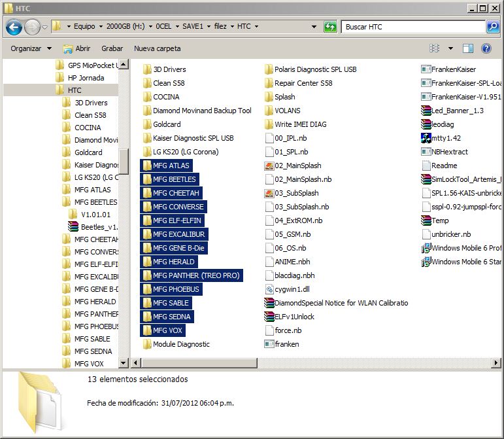504x439 pixels.
Task: Select the Windows Mobile 6 Stan installer icon
Action: coord(426,262)
